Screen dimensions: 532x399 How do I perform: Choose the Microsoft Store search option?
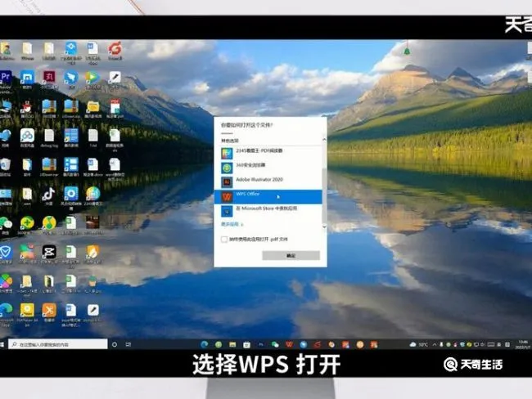[x=268, y=211]
